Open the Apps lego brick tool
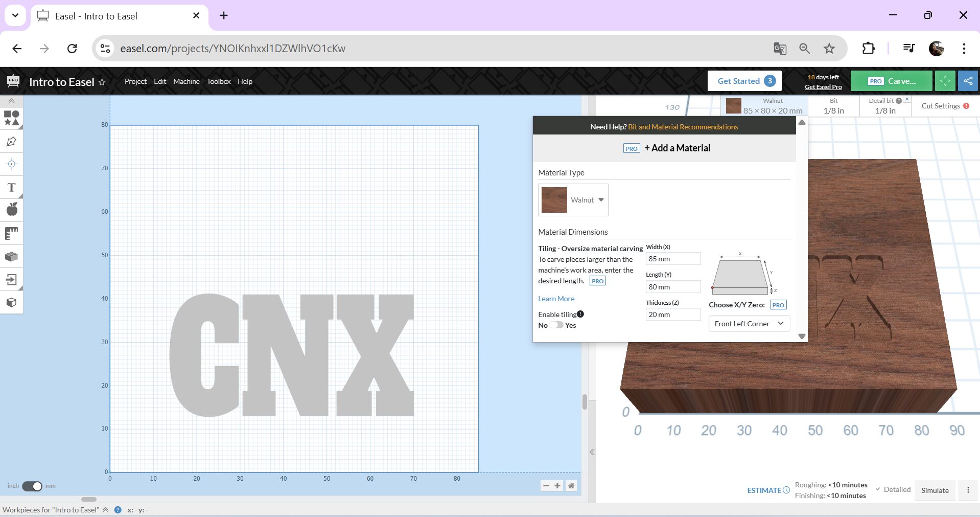Viewport: 980px width, 517px height. click(11, 256)
